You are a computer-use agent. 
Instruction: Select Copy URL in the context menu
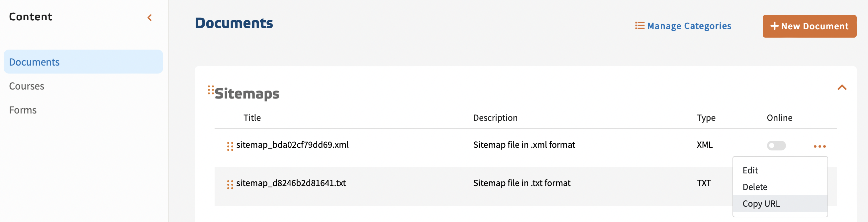point(761,203)
